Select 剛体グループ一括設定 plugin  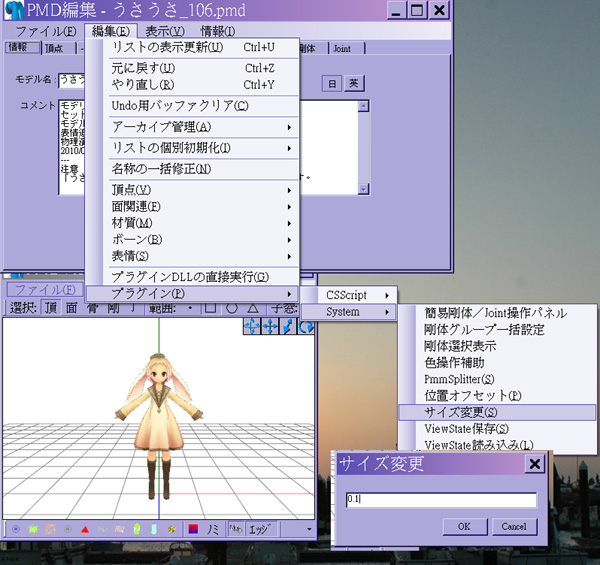click(x=497, y=330)
